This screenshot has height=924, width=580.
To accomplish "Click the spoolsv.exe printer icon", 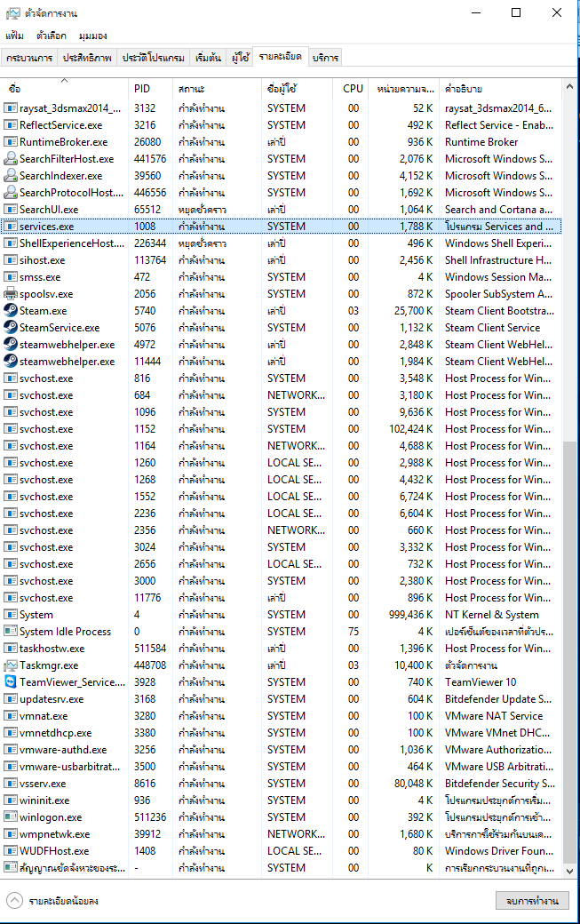I will click(11, 293).
